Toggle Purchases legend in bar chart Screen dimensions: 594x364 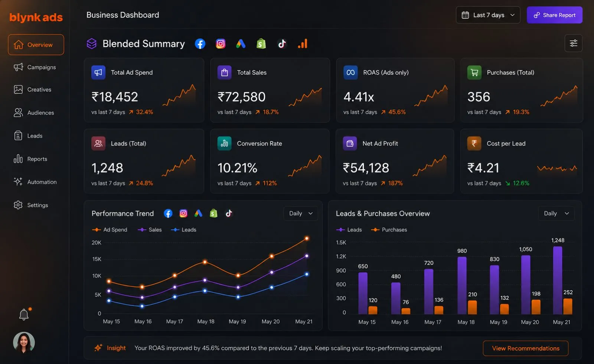[389, 230]
